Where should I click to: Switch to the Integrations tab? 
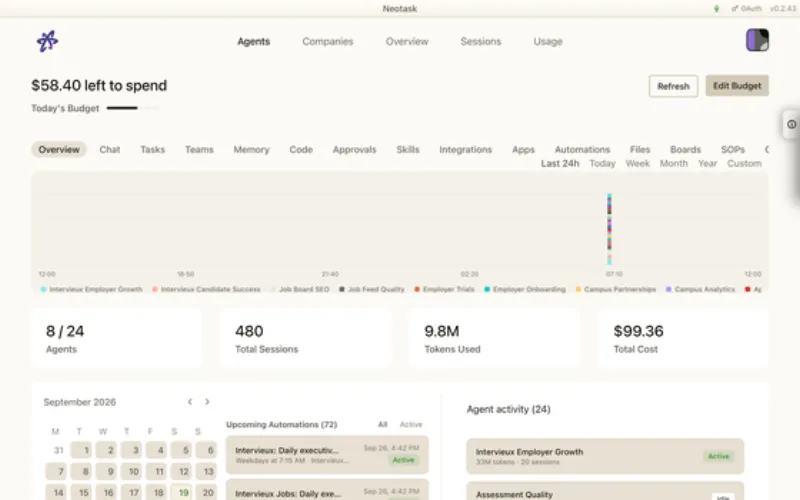click(x=466, y=149)
